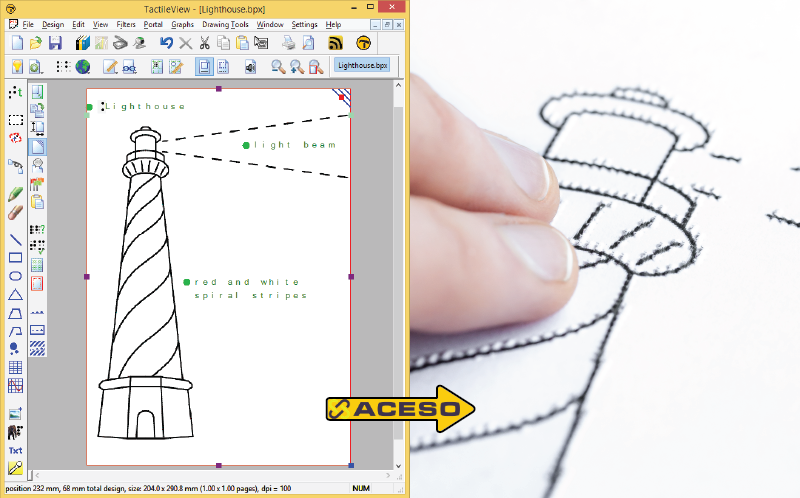Viewport: 800px width, 498px height.
Task: Select the rectangle shape tool
Action: click(x=15, y=258)
